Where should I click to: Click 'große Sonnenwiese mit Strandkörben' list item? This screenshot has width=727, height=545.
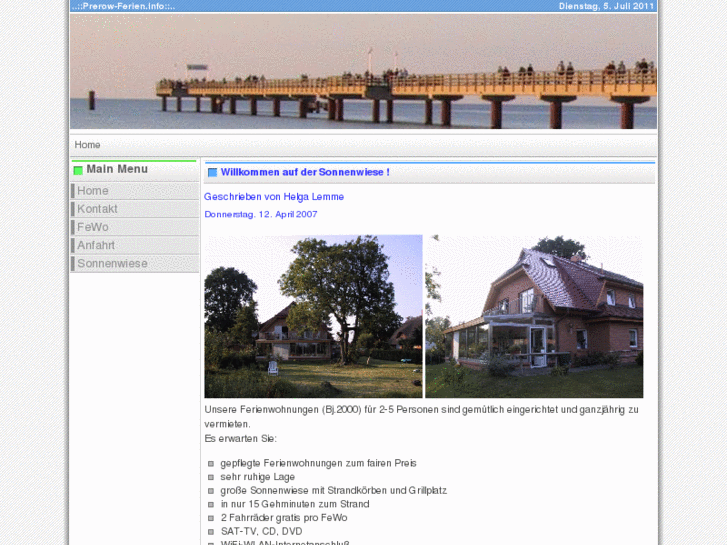[x=334, y=490]
